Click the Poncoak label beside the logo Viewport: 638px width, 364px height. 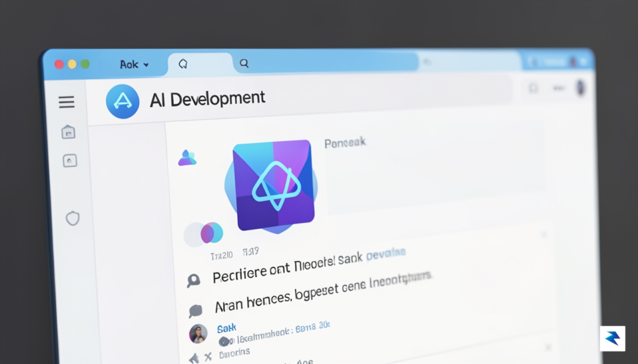point(345,142)
